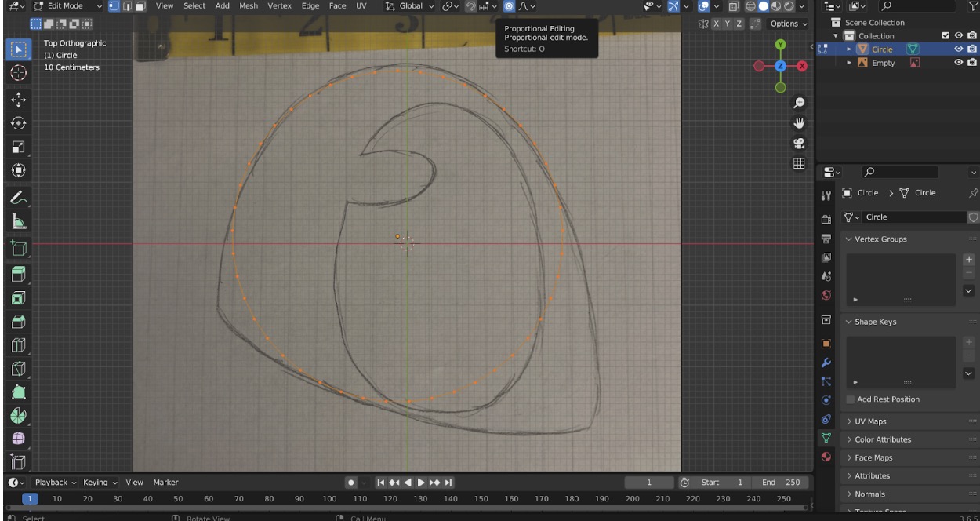Toggle the Collection exclude checkbox

(946, 35)
